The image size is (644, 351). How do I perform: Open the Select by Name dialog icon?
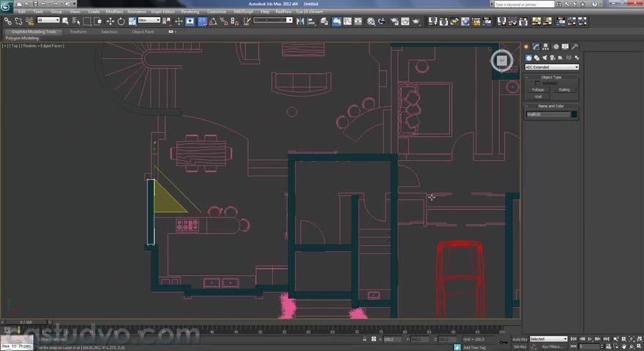tap(76, 21)
